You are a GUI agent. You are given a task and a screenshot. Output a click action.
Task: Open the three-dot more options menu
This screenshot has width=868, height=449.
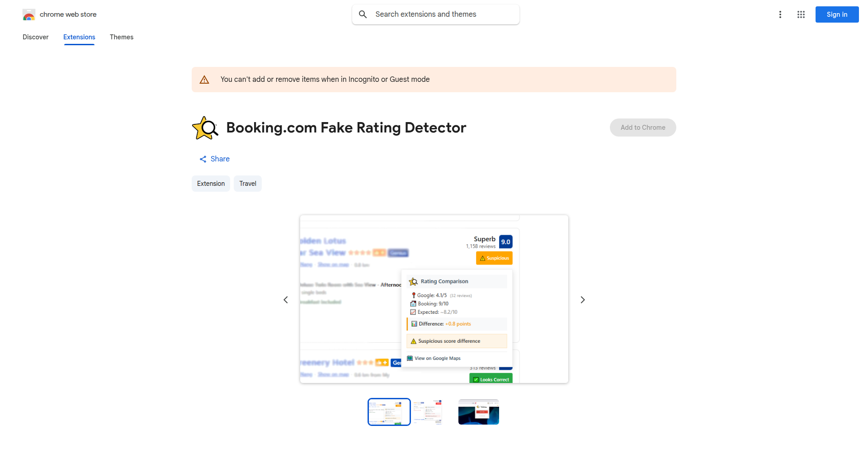(x=780, y=14)
